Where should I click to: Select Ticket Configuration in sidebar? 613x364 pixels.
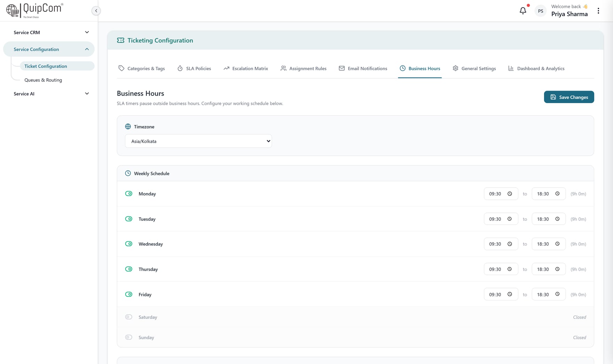57,66
